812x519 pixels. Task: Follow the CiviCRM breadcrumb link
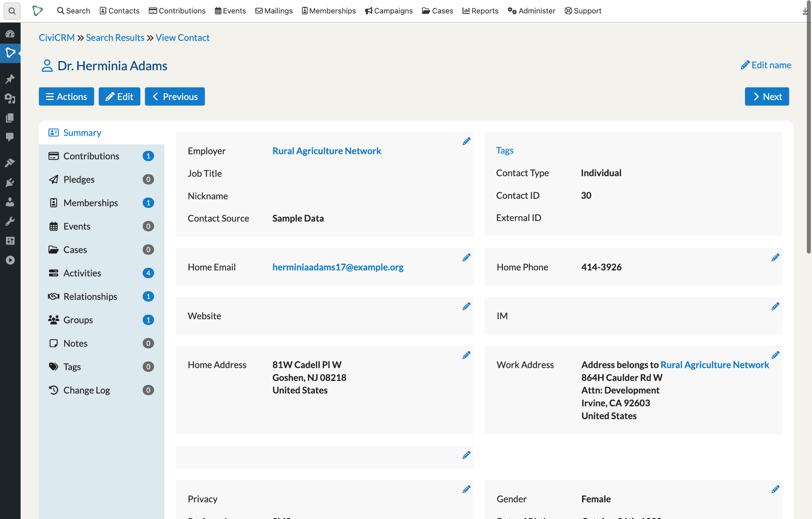[x=57, y=38]
